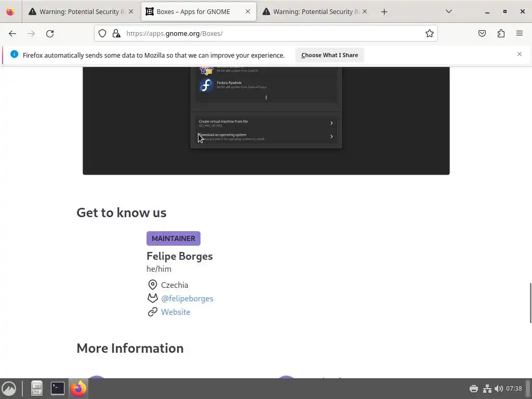
Task: Close the last Warning tab
Action: coord(365,11)
